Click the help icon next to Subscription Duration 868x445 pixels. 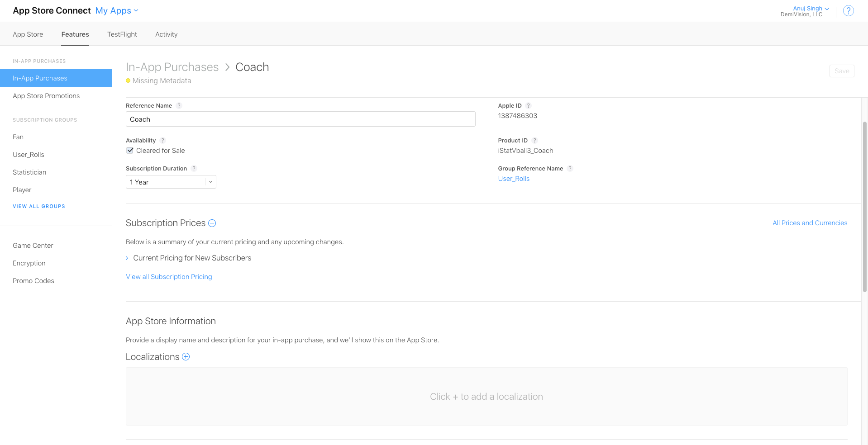pyautogui.click(x=194, y=169)
